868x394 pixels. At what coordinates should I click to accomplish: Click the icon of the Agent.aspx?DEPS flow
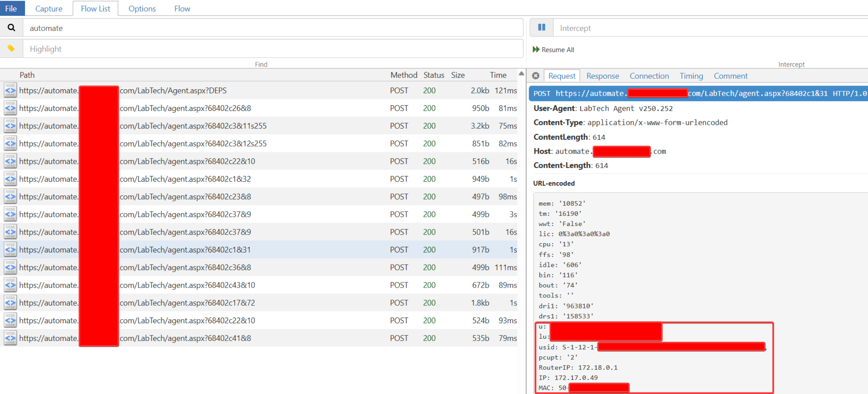tap(10, 90)
